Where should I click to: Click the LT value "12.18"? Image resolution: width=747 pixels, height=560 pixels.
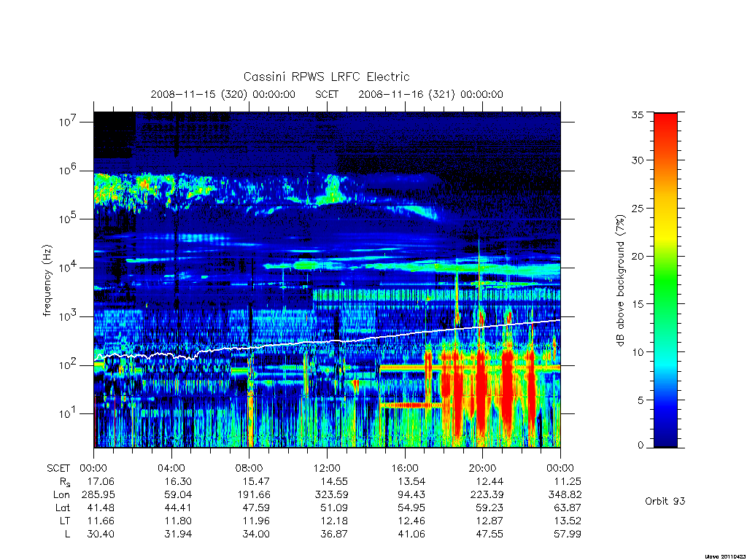coord(334,521)
